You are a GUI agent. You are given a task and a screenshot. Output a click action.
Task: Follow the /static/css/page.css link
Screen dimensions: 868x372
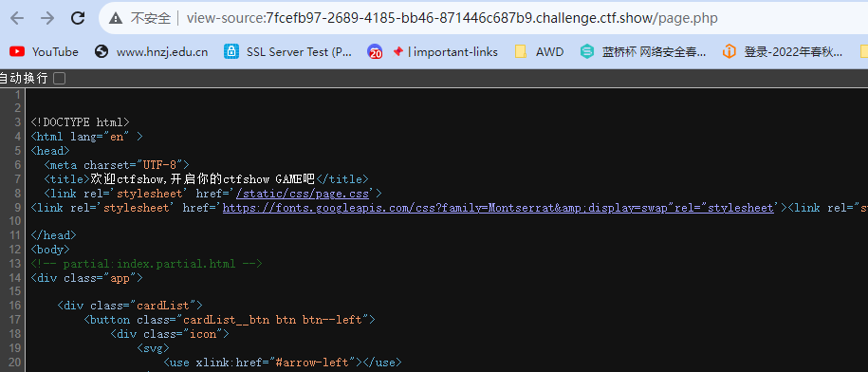click(303, 194)
